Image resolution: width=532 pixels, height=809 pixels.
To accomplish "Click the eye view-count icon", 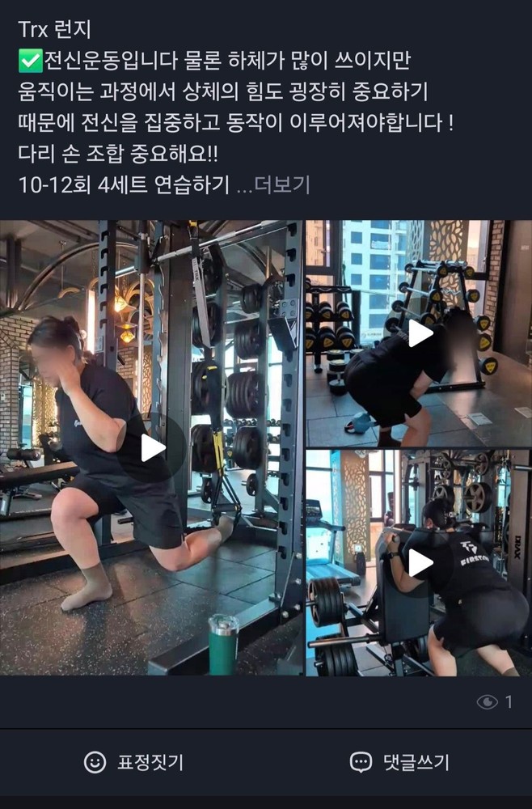I will [488, 701].
